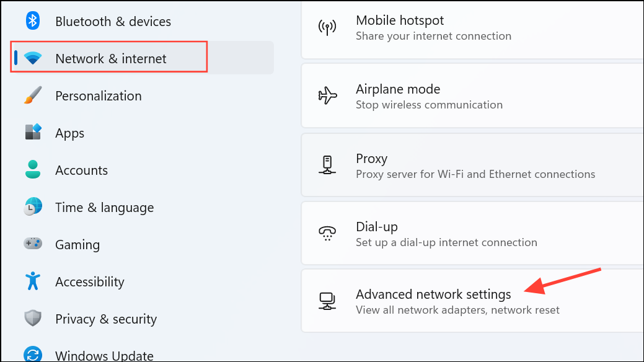This screenshot has height=362, width=644.
Task: Open the Proxy server settings card
Action: point(472,165)
